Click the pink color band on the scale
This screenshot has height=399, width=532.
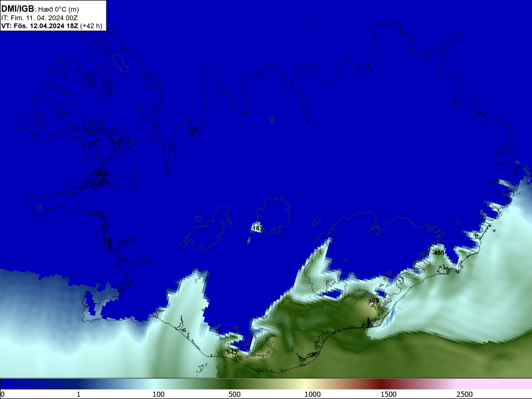tap(495, 384)
